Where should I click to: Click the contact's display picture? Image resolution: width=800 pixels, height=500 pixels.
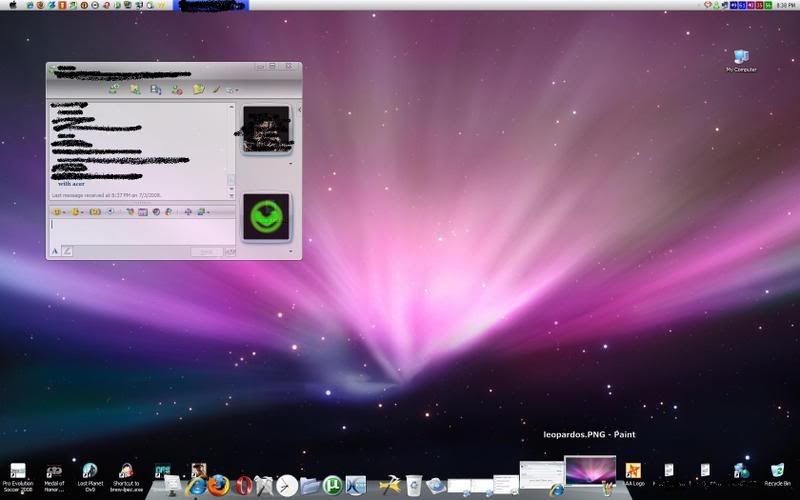pyautogui.click(x=266, y=129)
